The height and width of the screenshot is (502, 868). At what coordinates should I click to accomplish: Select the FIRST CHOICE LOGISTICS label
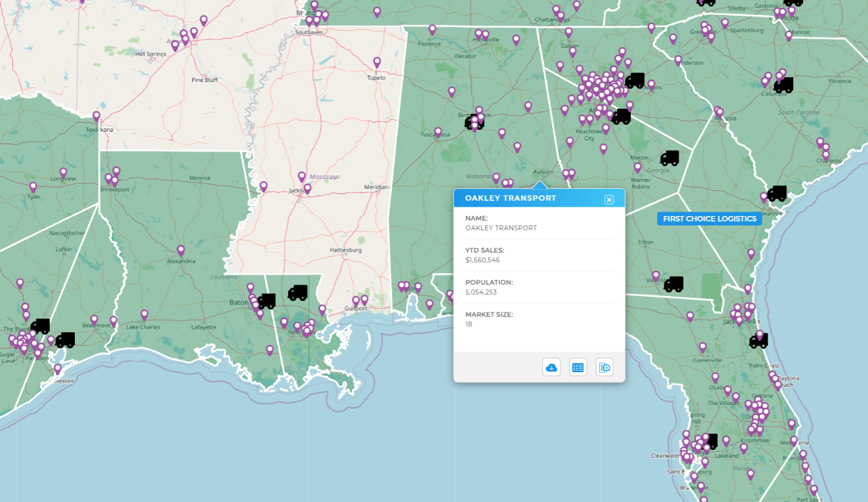pyautogui.click(x=709, y=219)
